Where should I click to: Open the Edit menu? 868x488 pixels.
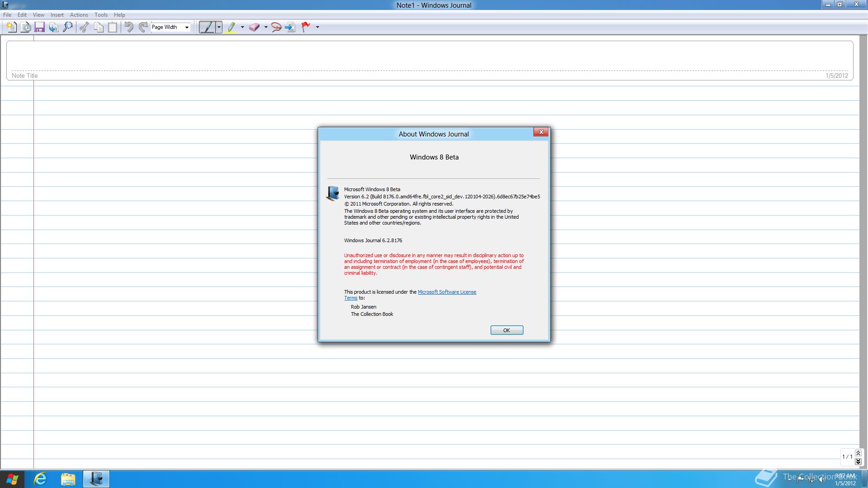coord(22,15)
